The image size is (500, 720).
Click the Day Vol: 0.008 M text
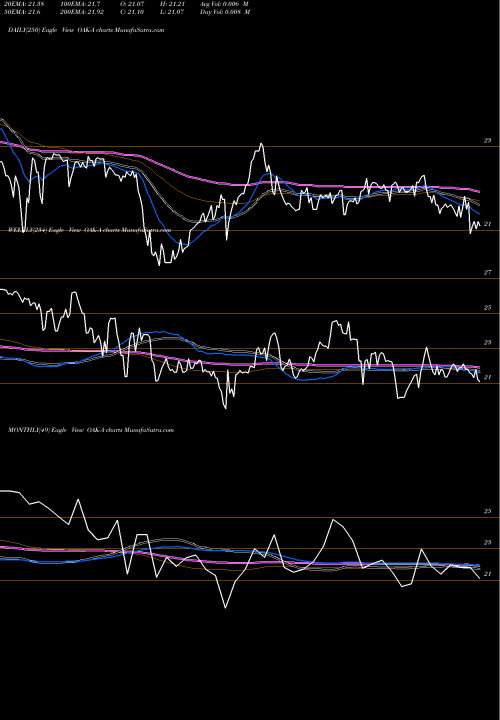coord(225,12)
